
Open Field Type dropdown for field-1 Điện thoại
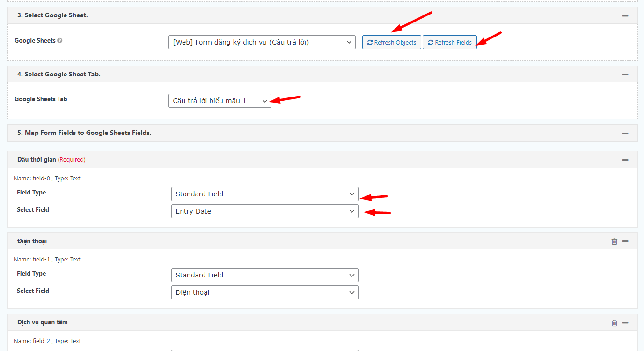[265, 275]
